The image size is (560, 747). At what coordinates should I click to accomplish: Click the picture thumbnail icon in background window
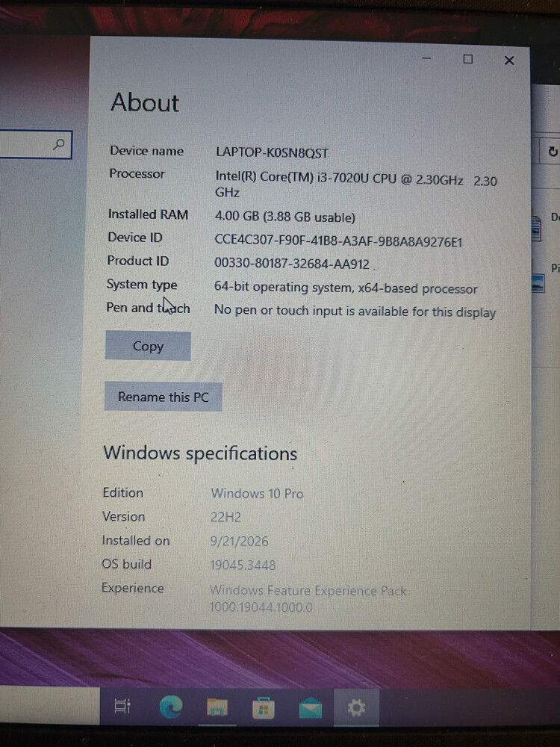538,283
